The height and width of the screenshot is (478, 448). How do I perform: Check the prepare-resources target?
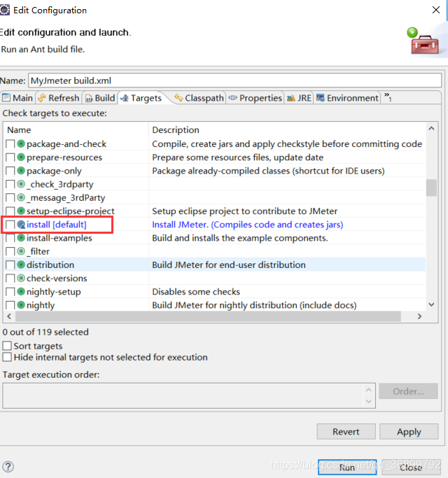[10, 157]
